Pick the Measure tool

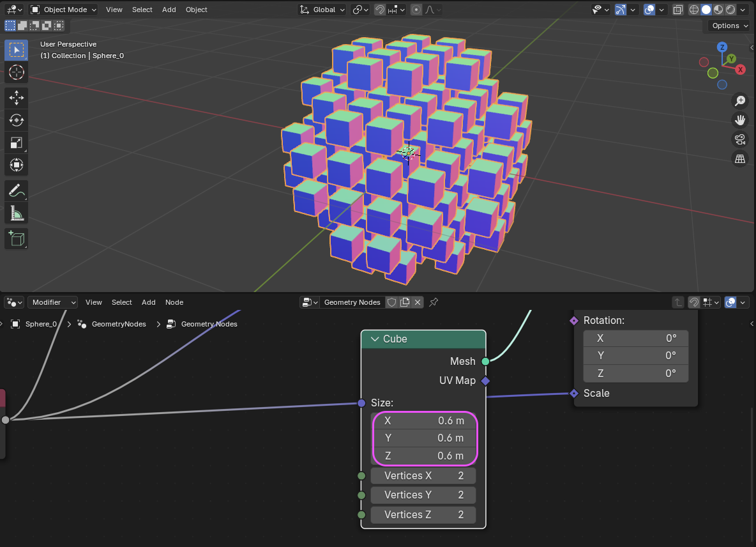(17, 214)
